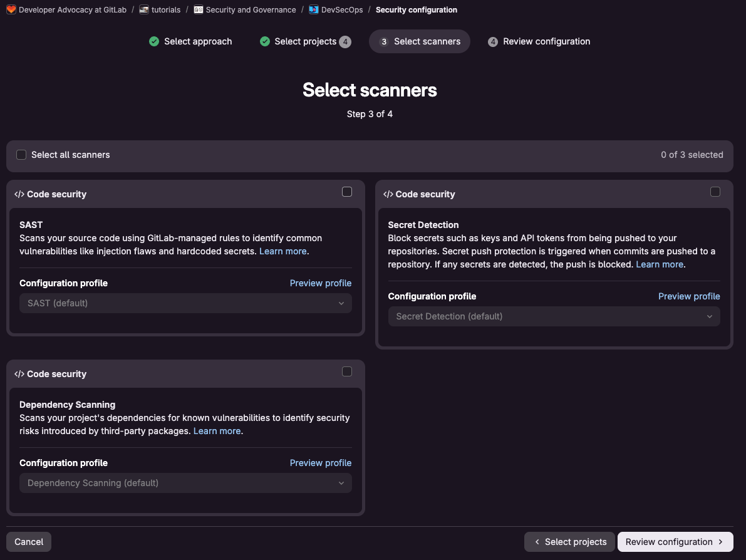Click Preview profile for Dependency Scanning
This screenshot has height=560, width=746.
(321, 463)
